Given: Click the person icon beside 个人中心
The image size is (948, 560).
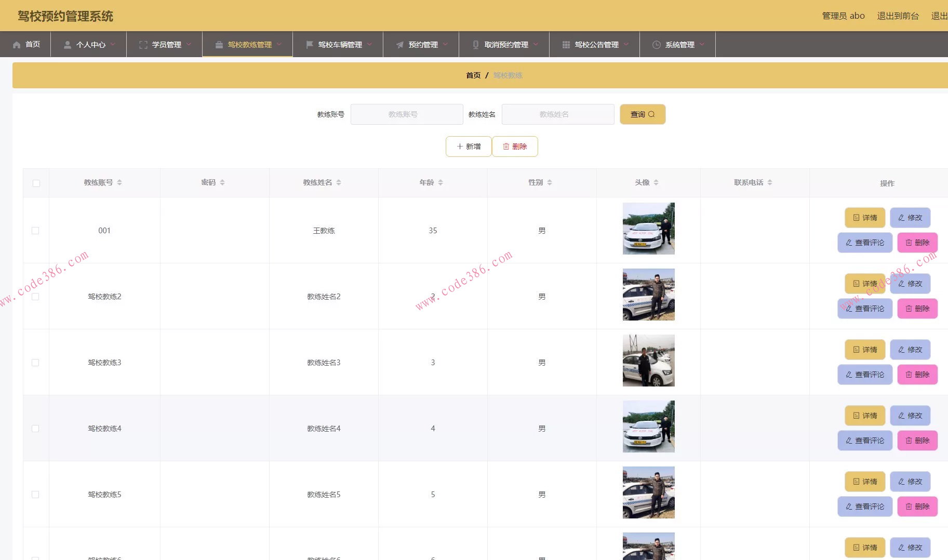Looking at the screenshot, I should (x=68, y=45).
